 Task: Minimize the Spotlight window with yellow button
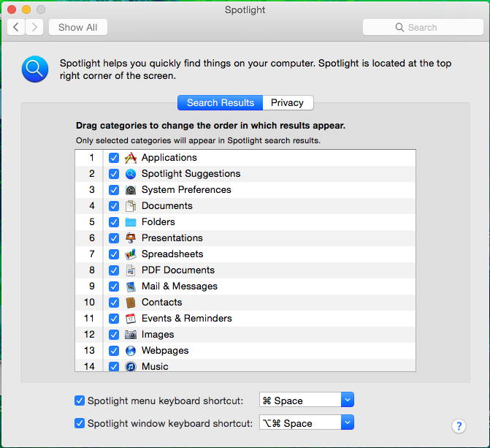[x=26, y=10]
